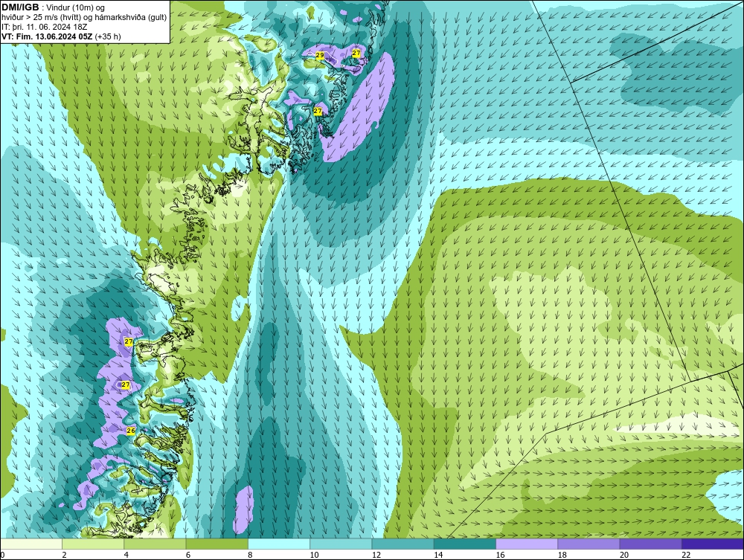Click the yellow gust label reading 26
Screen dimensions: 744x560
click(131, 431)
